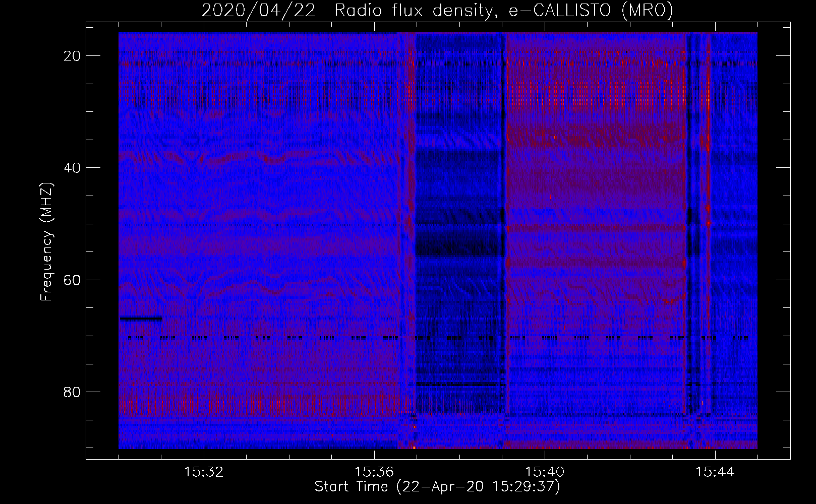Click the '20' frequency tick label
Viewport: 816px width, 504px height.
pos(72,56)
